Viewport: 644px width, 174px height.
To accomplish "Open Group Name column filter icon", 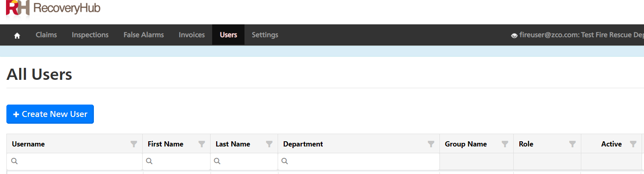I will click(505, 144).
